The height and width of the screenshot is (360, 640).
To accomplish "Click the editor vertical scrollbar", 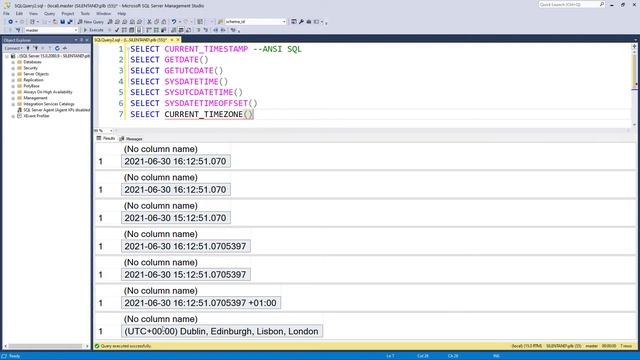I will pyautogui.click(x=634, y=85).
